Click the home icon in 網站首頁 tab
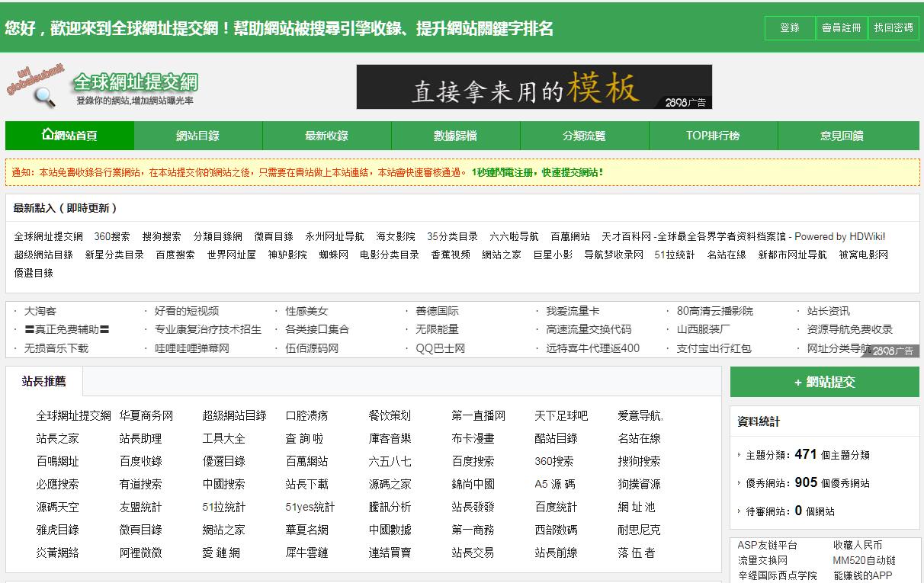924x583 pixels. pyautogui.click(x=47, y=135)
